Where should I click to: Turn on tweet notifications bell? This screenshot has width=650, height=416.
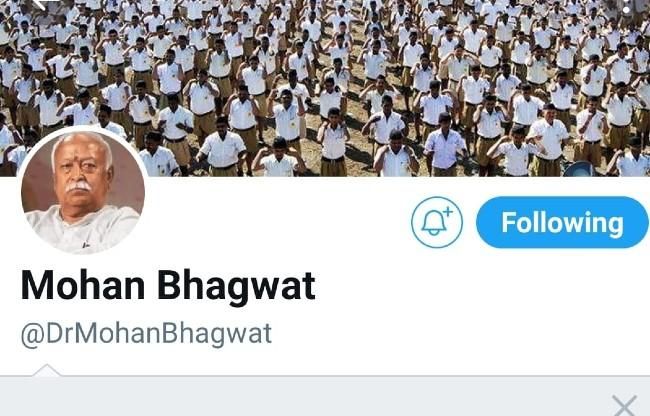437,223
